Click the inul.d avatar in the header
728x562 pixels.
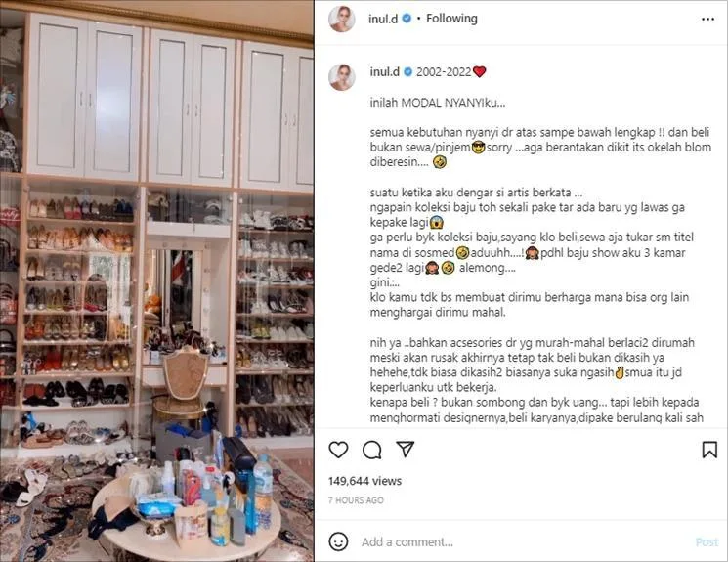[x=342, y=19]
